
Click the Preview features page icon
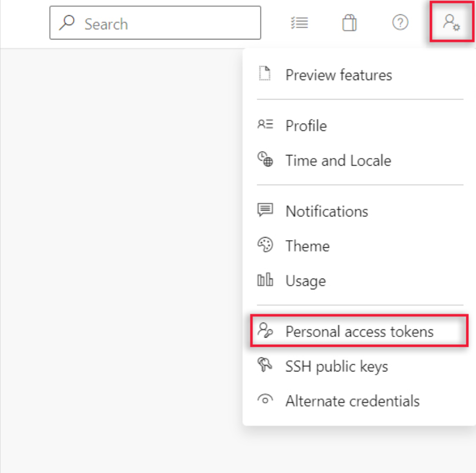point(264,74)
